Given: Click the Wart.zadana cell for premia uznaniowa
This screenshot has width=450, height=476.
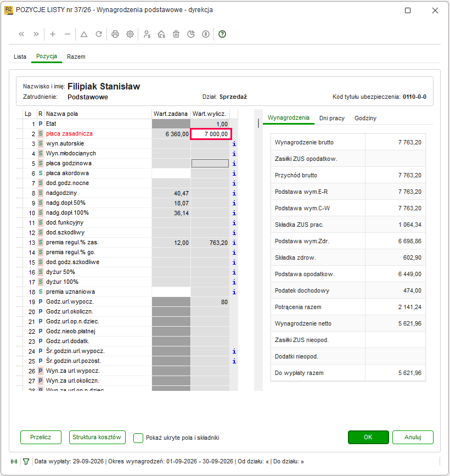Looking at the screenshot, I should pyautogui.click(x=171, y=292).
